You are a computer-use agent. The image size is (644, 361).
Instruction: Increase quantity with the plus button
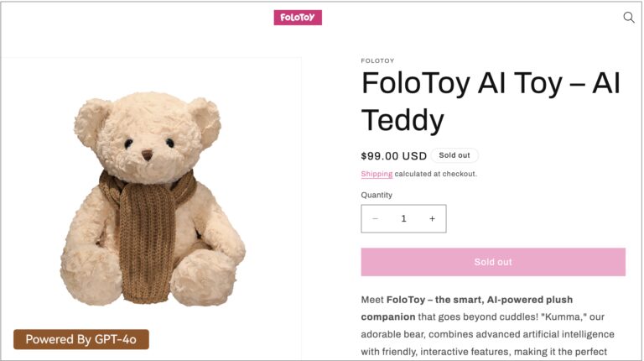click(433, 219)
